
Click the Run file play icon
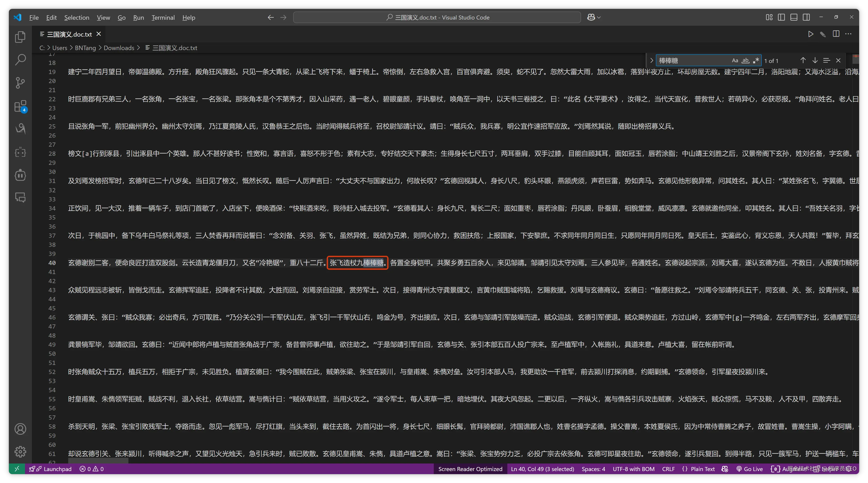point(810,34)
